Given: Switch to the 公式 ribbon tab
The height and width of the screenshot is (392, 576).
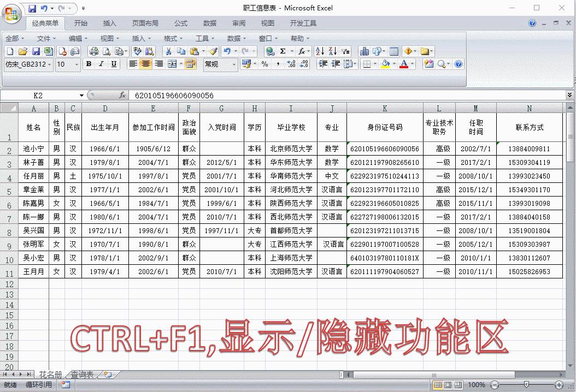Looking at the screenshot, I should 180,23.
